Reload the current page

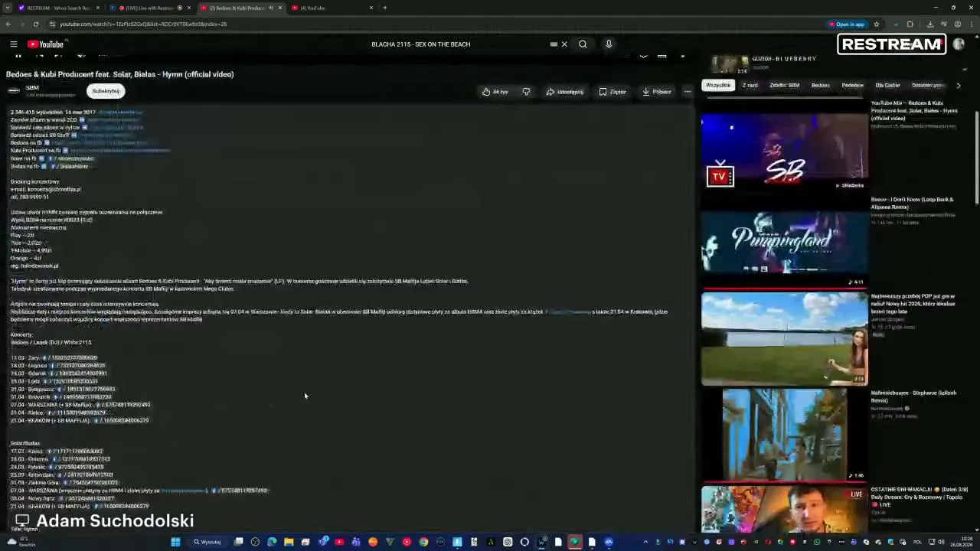pyautogui.click(x=35, y=24)
